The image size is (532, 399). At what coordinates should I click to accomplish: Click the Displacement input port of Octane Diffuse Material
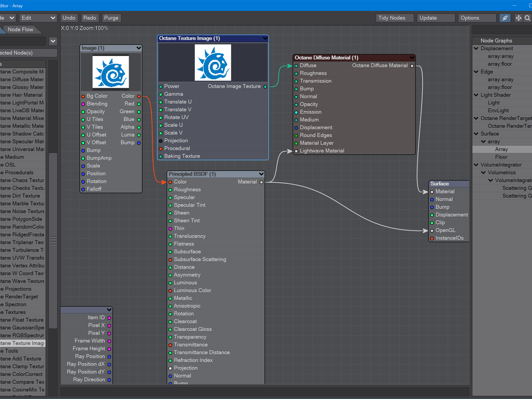tap(297, 128)
